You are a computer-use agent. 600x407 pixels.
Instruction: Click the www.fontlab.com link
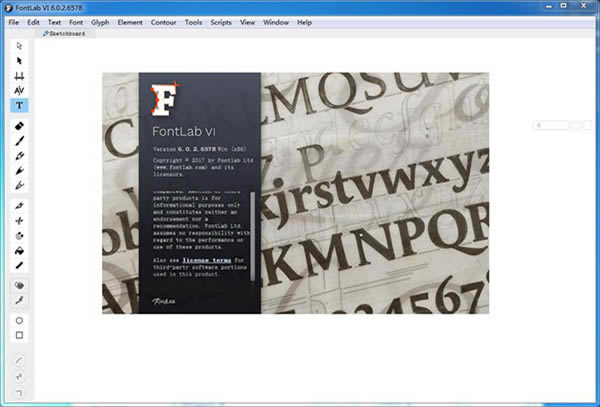pos(181,166)
